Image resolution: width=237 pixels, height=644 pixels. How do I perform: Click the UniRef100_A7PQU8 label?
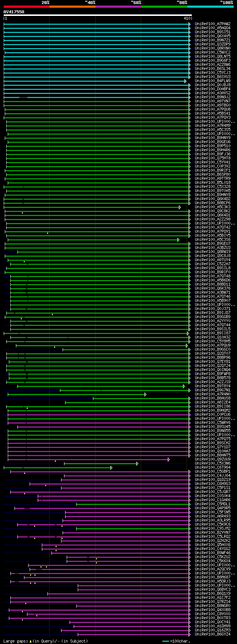(x=213, y=109)
